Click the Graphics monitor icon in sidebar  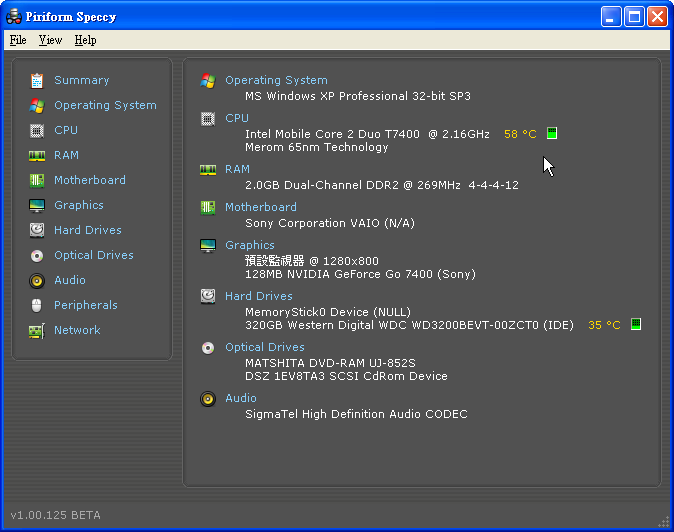click(37, 205)
